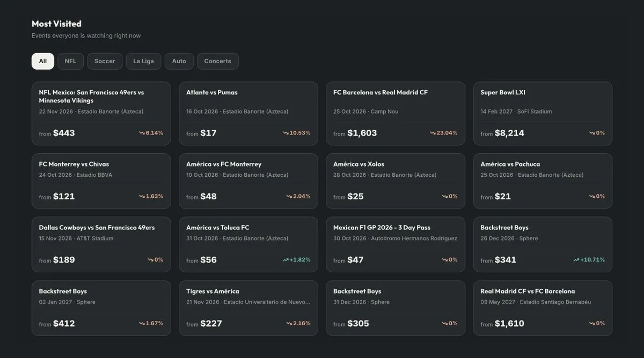Click the upward trend icon by +10.71%
Screen dimensions: 644x358
pyautogui.click(x=576, y=260)
